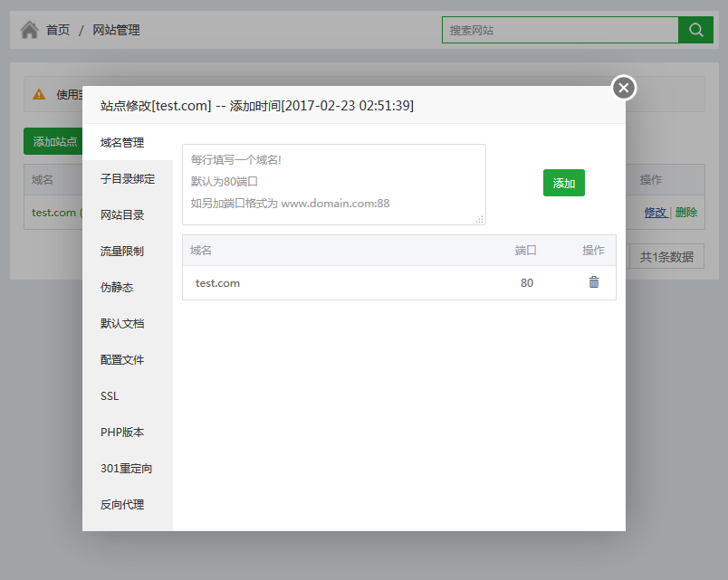The height and width of the screenshot is (580, 728).
Task: Go to 反向代理 section
Action: coord(122,505)
